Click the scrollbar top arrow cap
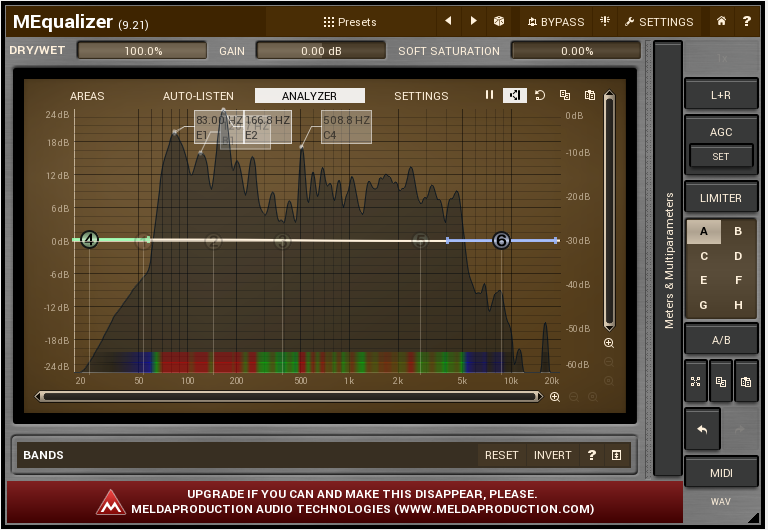768x530 pixels. (x=609, y=94)
